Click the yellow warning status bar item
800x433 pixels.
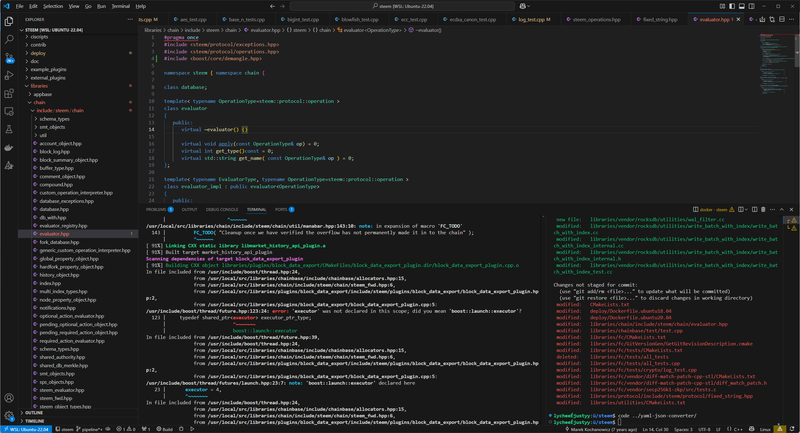click(x=780, y=429)
